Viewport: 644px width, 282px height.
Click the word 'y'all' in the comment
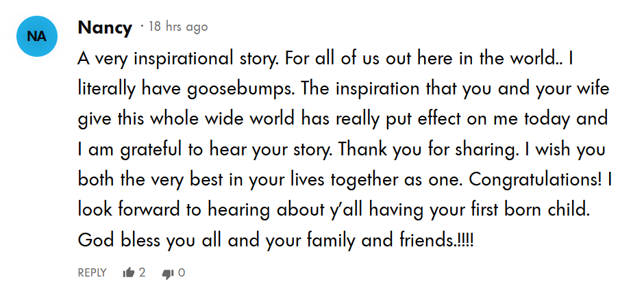tap(347, 211)
